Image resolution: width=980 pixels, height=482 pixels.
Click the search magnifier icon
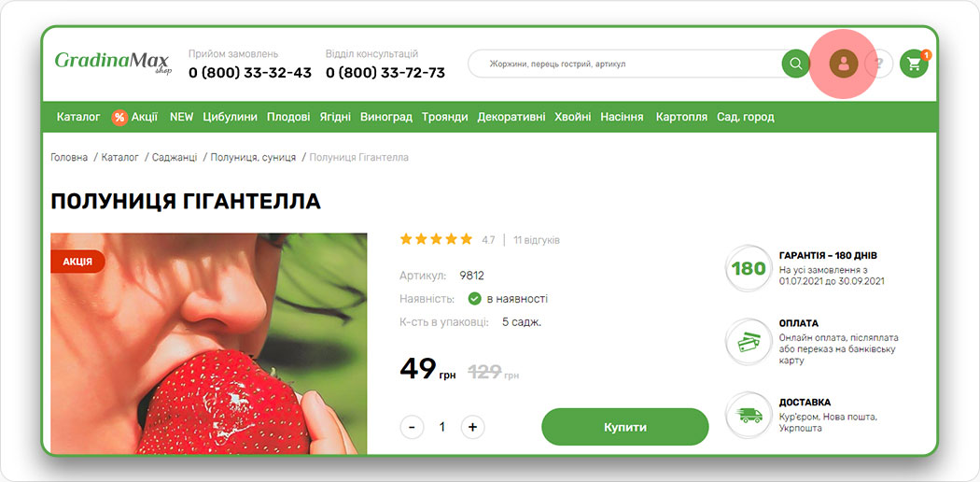click(795, 64)
